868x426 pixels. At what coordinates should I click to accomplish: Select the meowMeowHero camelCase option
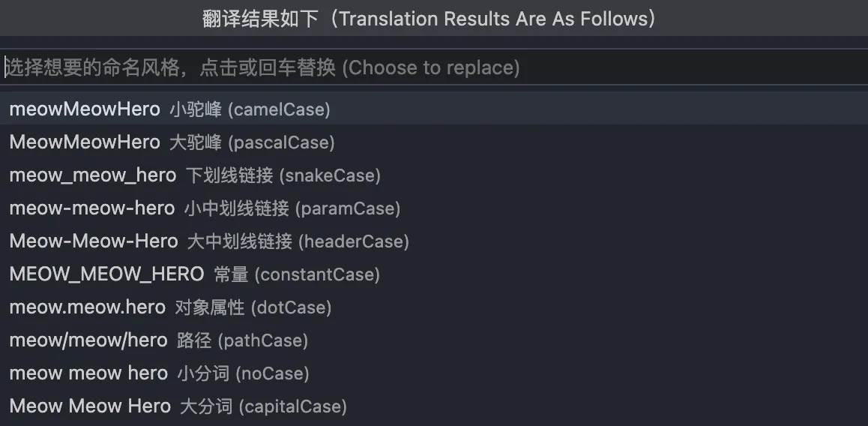(x=85, y=109)
